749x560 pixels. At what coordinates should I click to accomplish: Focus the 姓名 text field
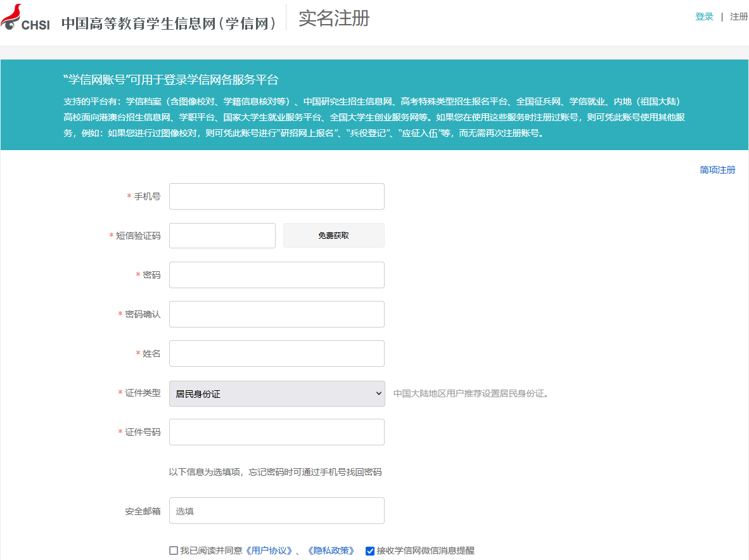pyautogui.click(x=276, y=353)
